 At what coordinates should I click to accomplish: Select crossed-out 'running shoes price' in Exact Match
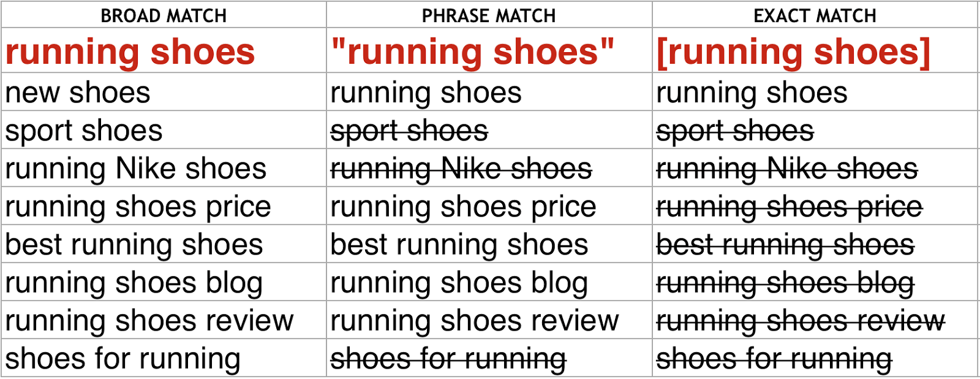790,207
